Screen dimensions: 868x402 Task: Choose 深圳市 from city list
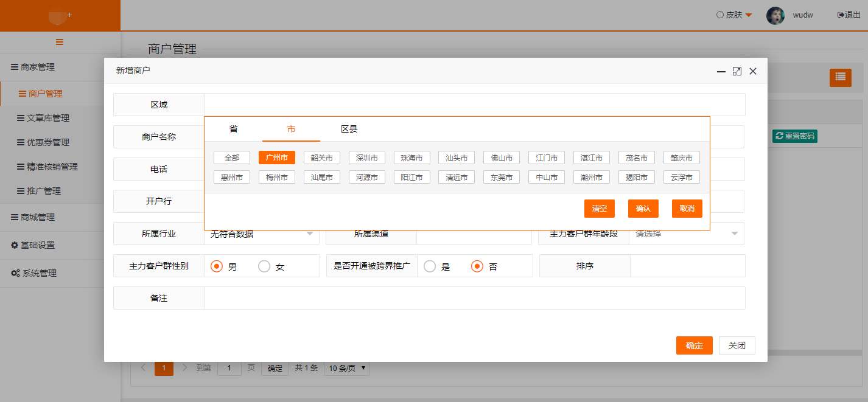click(367, 158)
